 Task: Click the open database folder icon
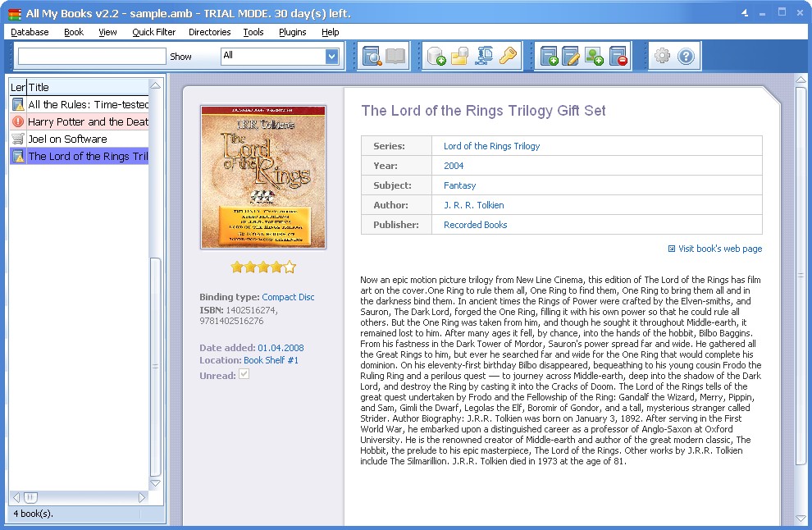[459, 56]
